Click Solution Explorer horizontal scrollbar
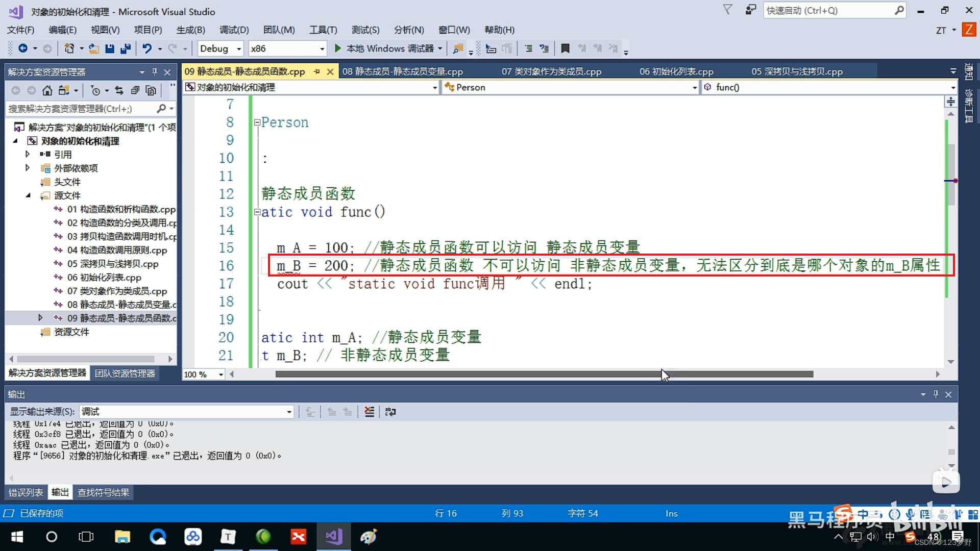The image size is (980, 551). [x=86, y=359]
